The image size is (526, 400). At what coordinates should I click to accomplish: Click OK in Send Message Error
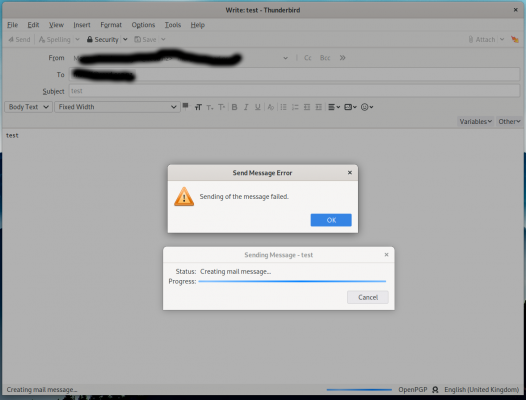click(x=331, y=220)
